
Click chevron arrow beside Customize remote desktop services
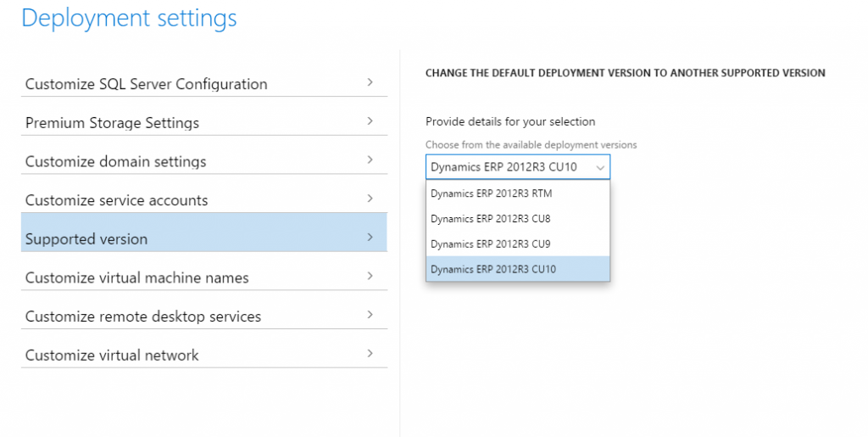(x=370, y=315)
